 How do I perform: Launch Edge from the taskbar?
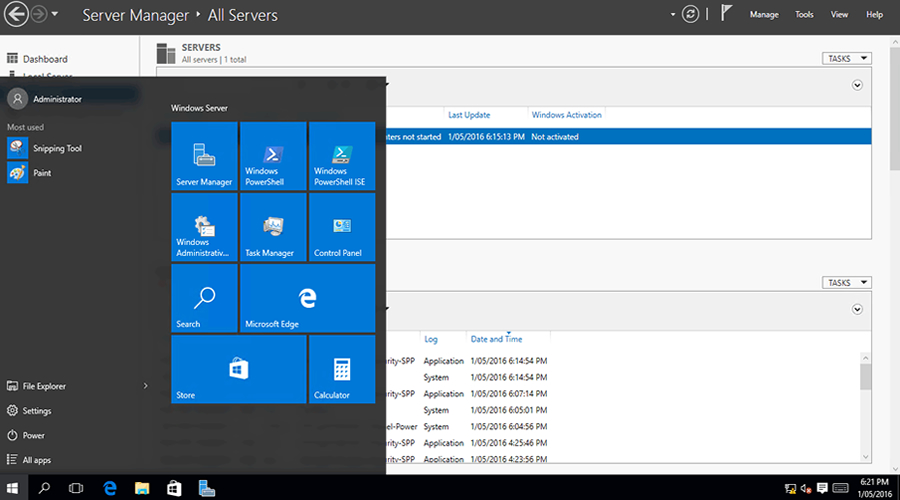click(110, 488)
